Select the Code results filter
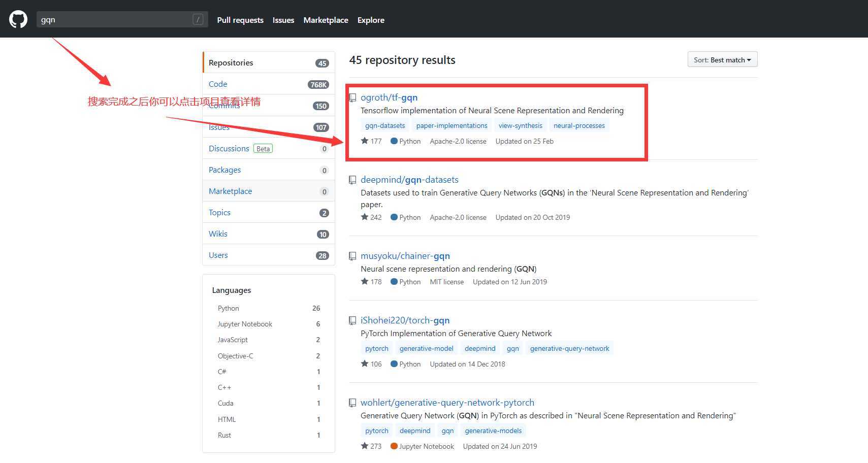Screen dimensions: 868x463 point(269,84)
